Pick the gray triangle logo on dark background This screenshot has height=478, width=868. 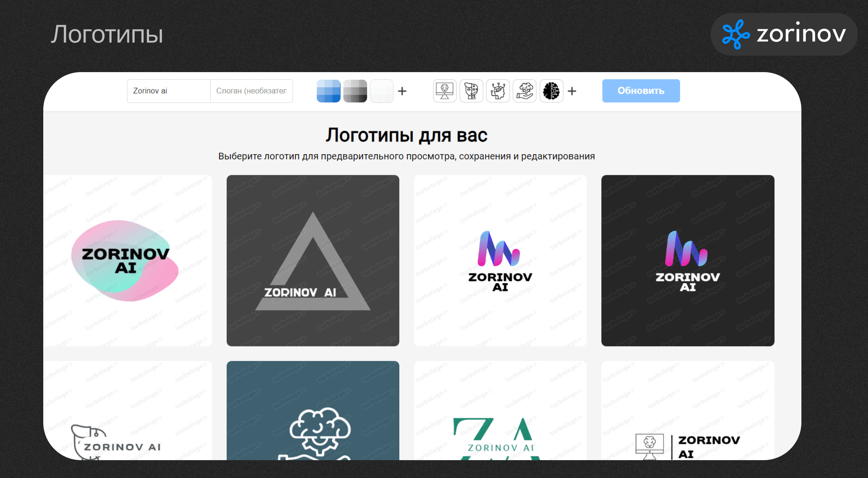coord(313,260)
